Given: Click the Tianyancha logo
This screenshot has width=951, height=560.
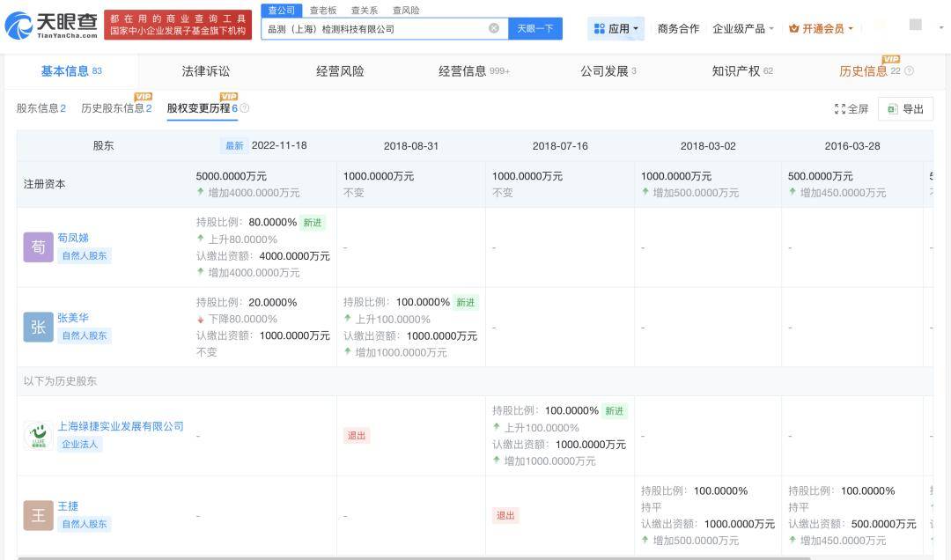Looking at the screenshot, I should pos(51,26).
